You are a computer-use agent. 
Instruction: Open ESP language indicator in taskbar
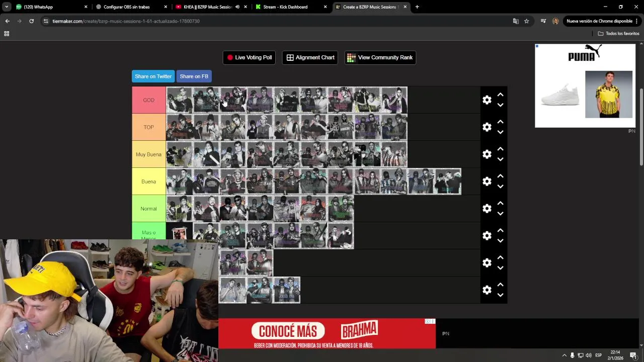599,355
